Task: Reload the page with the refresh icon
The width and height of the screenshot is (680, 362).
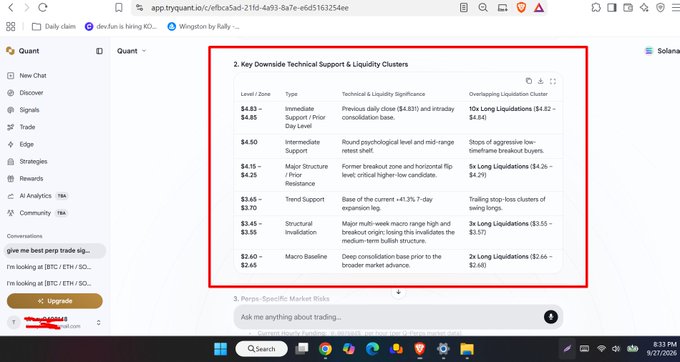Action: point(42,7)
